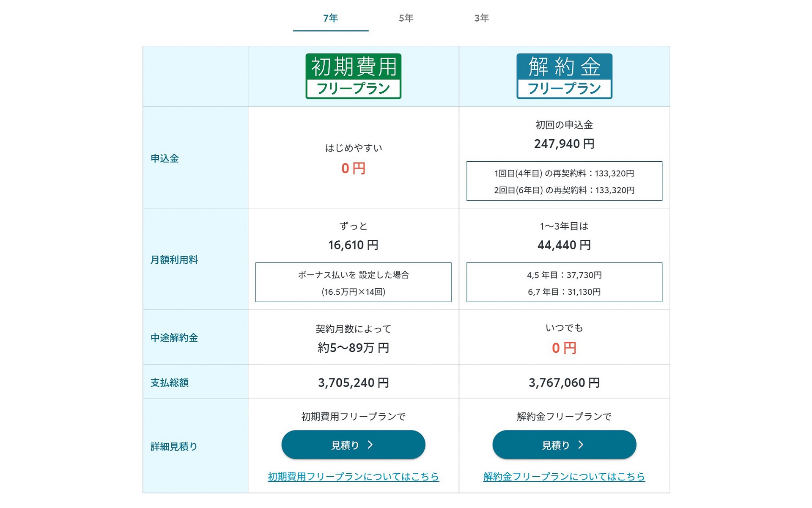Switch to the 5年 tab
The height and width of the screenshot is (508, 812).
[406, 18]
